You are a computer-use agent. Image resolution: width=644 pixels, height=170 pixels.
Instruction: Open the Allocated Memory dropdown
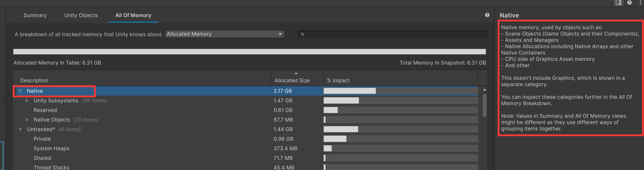pos(224,34)
